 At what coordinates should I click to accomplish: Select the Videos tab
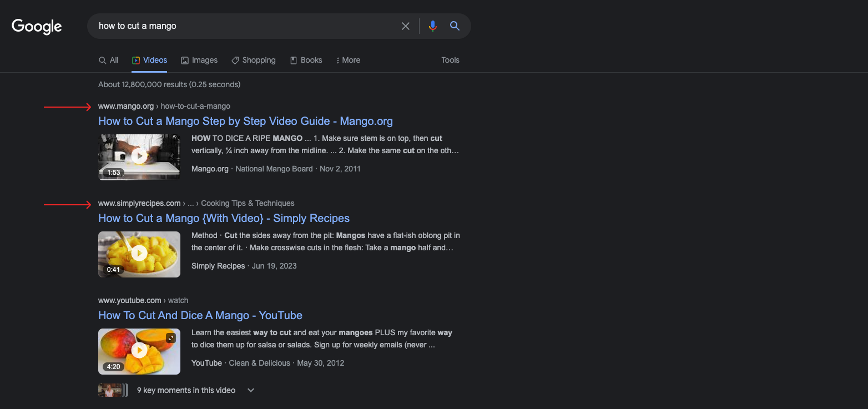click(149, 60)
